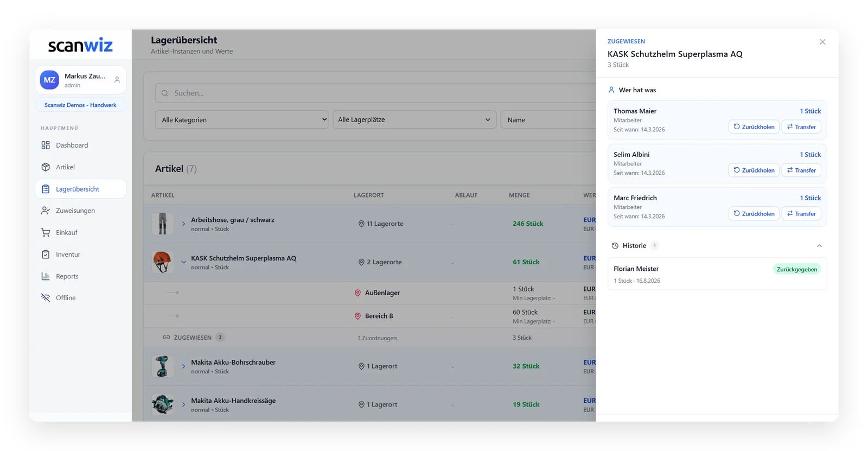Click Zurückholen for Marc Friedrich
This screenshot has height=451, width=868.
pos(754,214)
